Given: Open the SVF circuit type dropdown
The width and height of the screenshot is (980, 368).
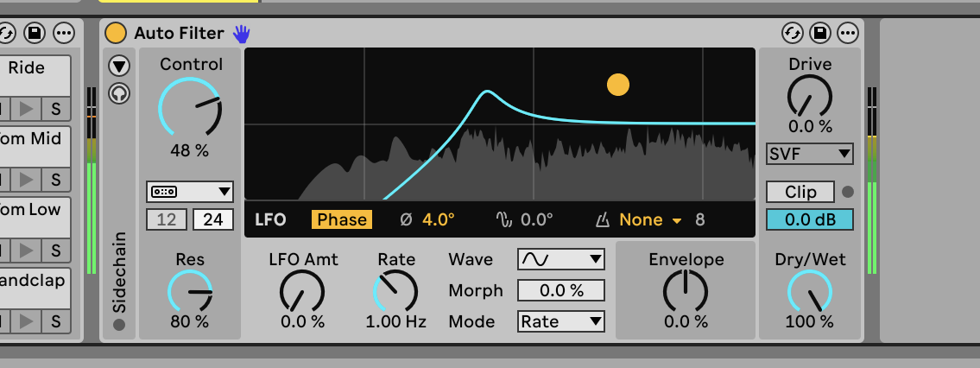Looking at the screenshot, I should click(x=810, y=154).
